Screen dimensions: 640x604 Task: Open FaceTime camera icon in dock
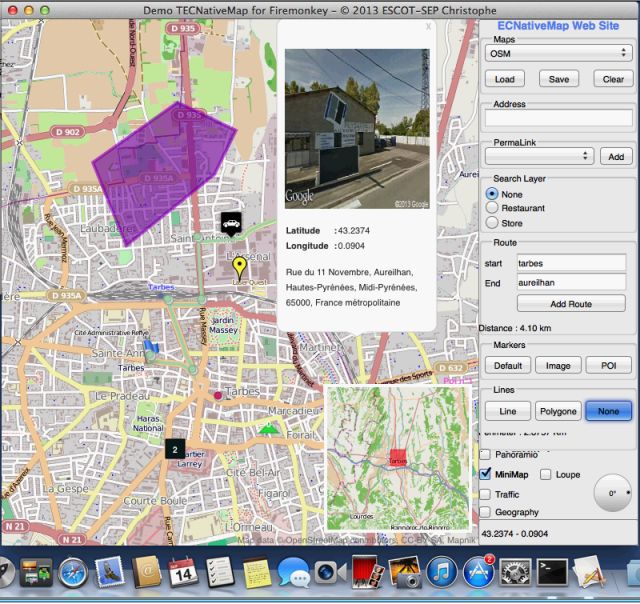click(330, 573)
